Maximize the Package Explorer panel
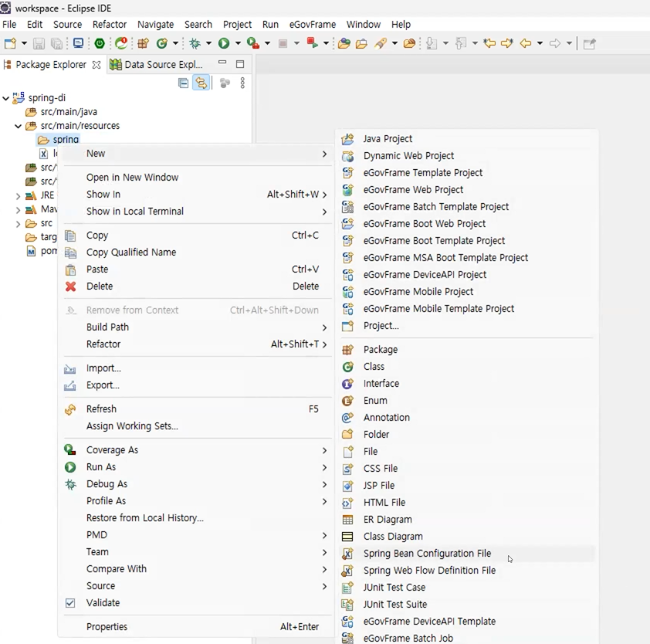The image size is (650, 644). pos(240,64)
